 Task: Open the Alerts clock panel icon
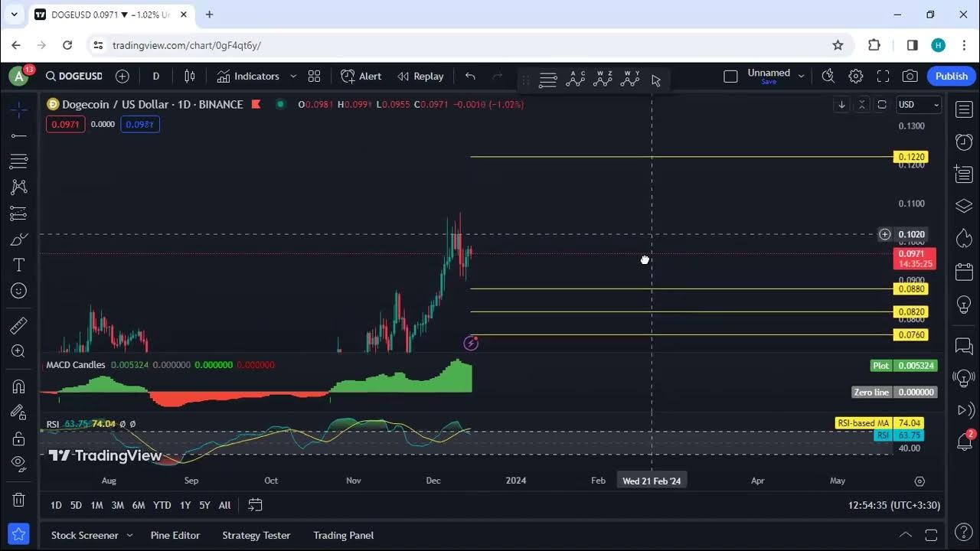(x=964, y=142)
